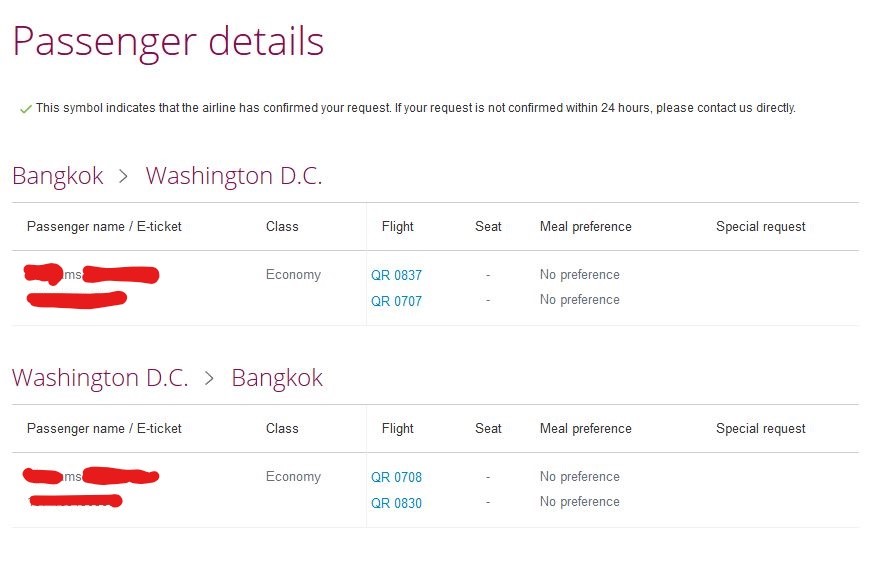Image resolution: width=879 pixels, height=573 pixels.
Task: Open flight QR 0707 link
Action: pyautogui.click(x=396, y=301)
